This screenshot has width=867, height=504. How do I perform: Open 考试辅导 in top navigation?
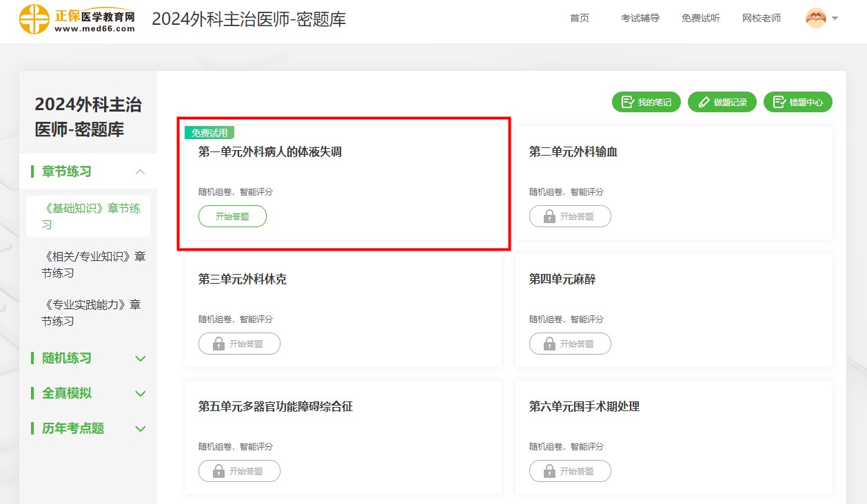pyautogui.click(x=640, y=19)
